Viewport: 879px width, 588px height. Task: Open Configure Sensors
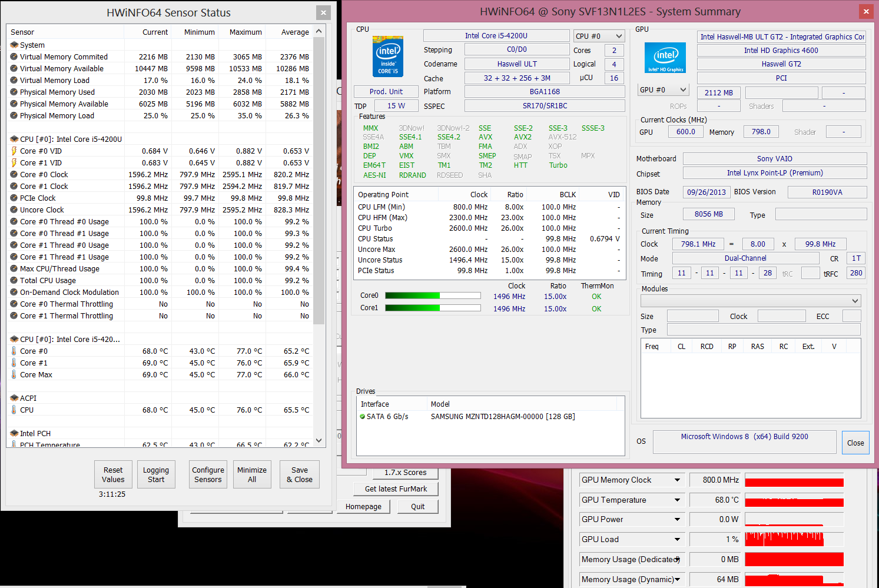(x=208, y=474)
